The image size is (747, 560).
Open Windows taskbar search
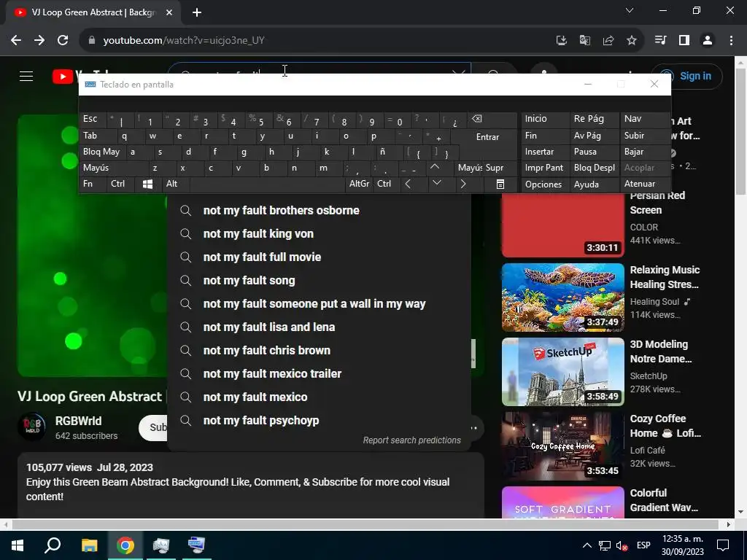pyautogui.click(x=53, y=545)
